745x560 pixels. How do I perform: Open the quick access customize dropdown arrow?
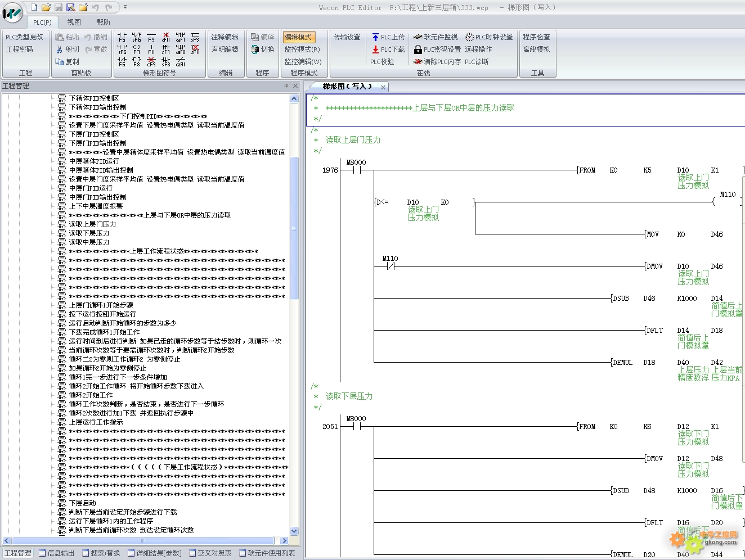point(125,7)
